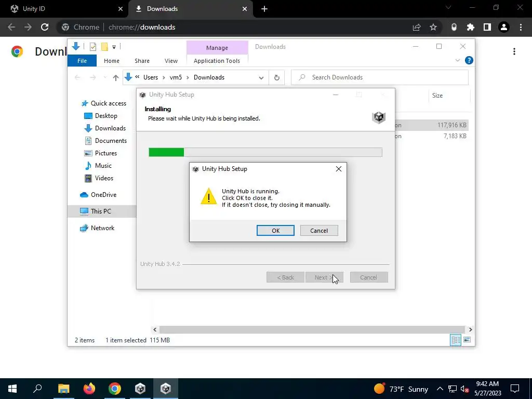Open the Chrome extensions puzzle icon

(471, 27)
